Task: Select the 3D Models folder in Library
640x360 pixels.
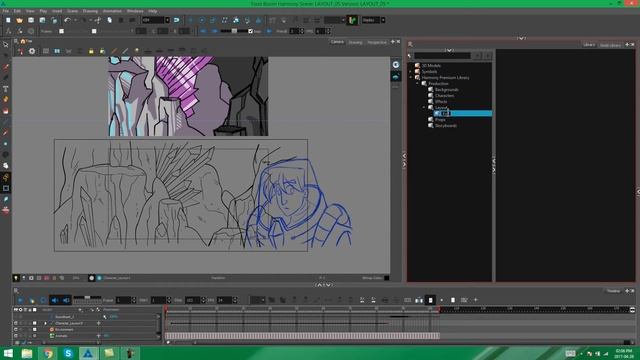Action: click(431, 65)
